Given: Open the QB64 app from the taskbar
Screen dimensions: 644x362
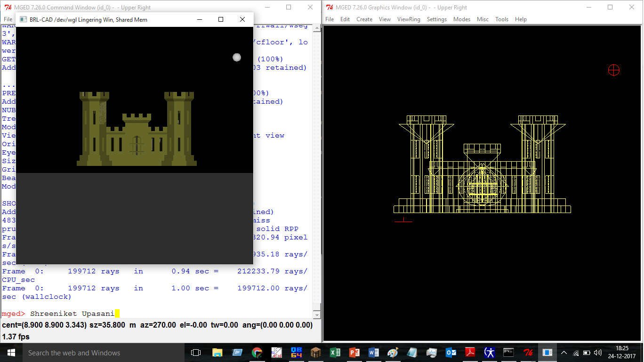Looking at the screenshot, I should click(296, 353).
